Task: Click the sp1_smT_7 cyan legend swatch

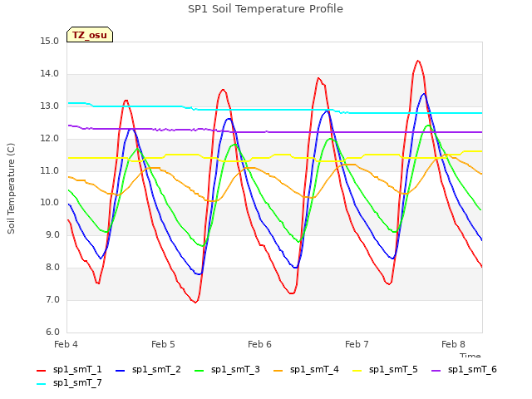Action: (41, 384)
